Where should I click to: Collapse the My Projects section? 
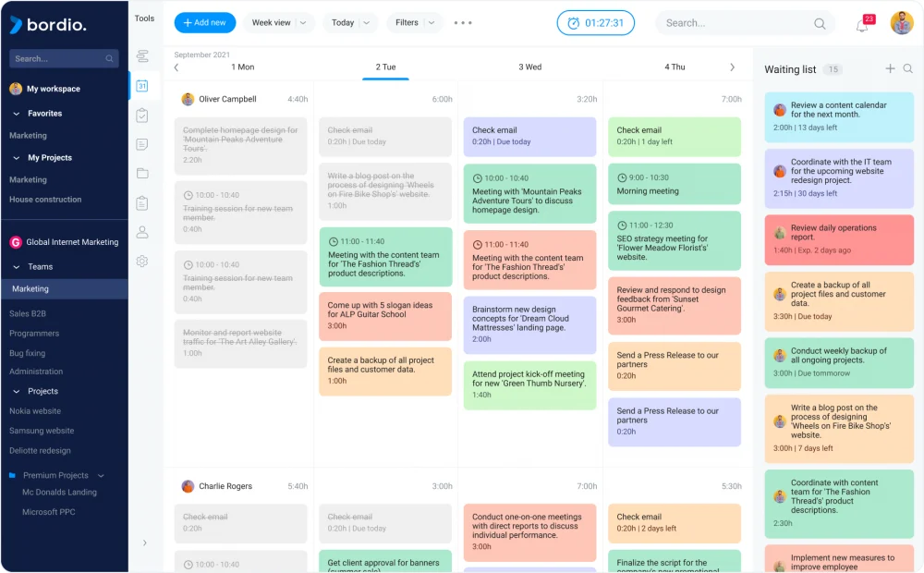[x=17, y=158]
